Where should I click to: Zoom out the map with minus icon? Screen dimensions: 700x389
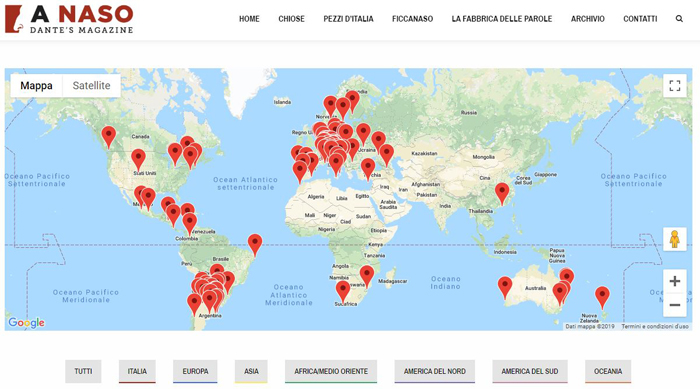pos(675,305)
